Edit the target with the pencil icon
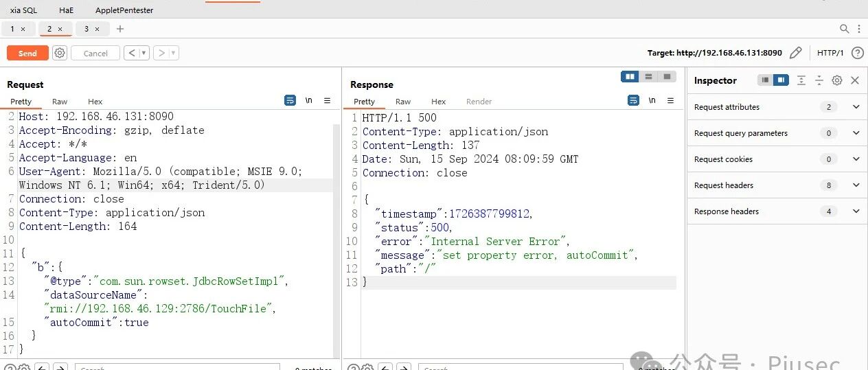 click(x=795, y=53)
